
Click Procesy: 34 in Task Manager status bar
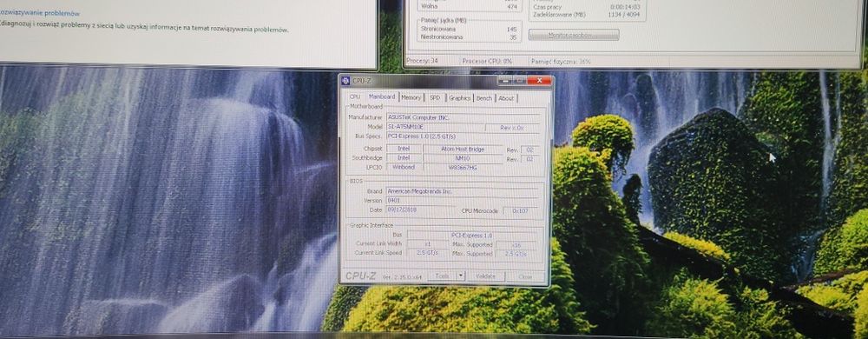tap(423, 61)
